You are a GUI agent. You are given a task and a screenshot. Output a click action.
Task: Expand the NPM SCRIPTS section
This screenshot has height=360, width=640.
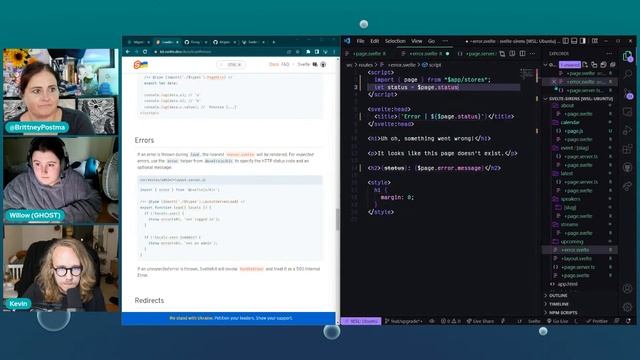(x=563, y=313)
